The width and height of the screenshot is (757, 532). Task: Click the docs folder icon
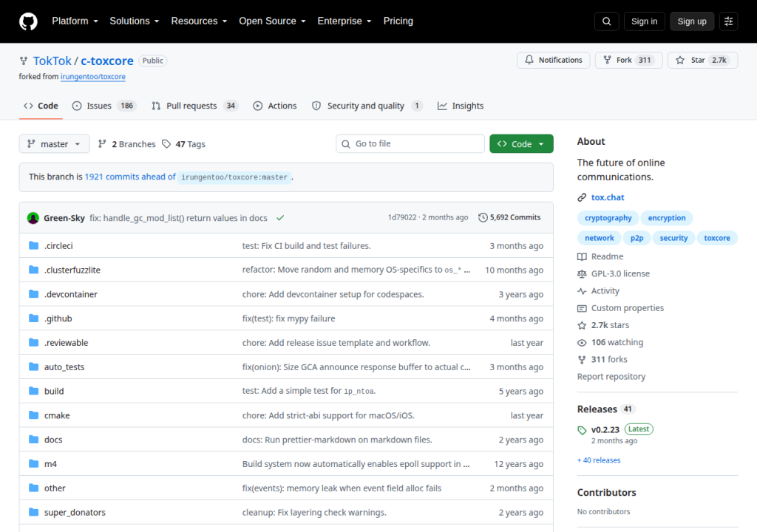(x=33, y=440)
